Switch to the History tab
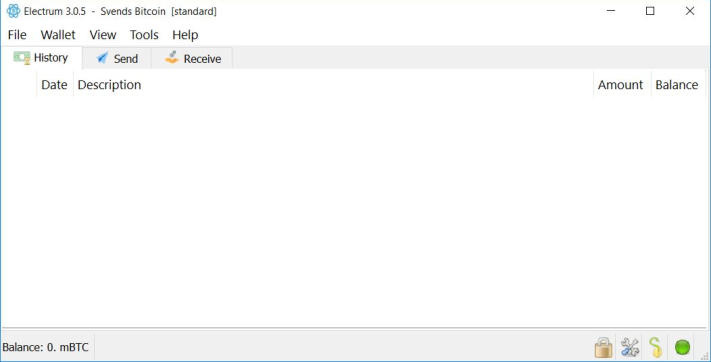 coord(41,58)
